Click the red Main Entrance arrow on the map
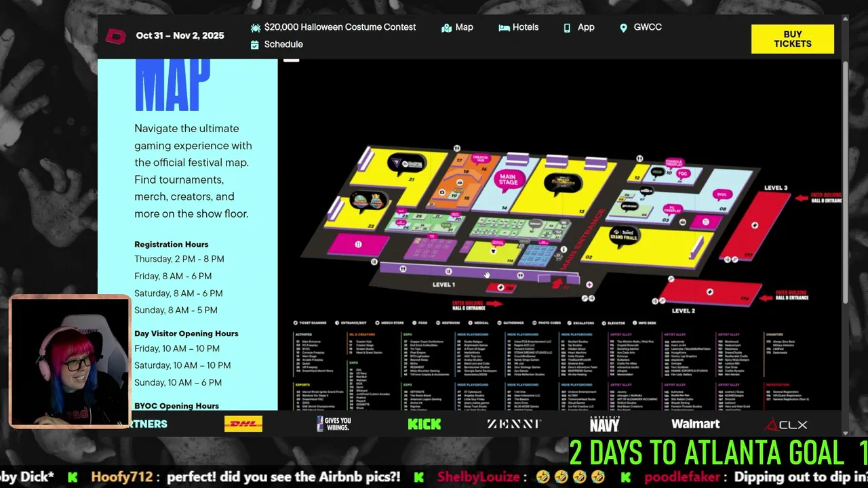Image resolution: width=868 pixels, height=488 pixels. coord(558,282)
